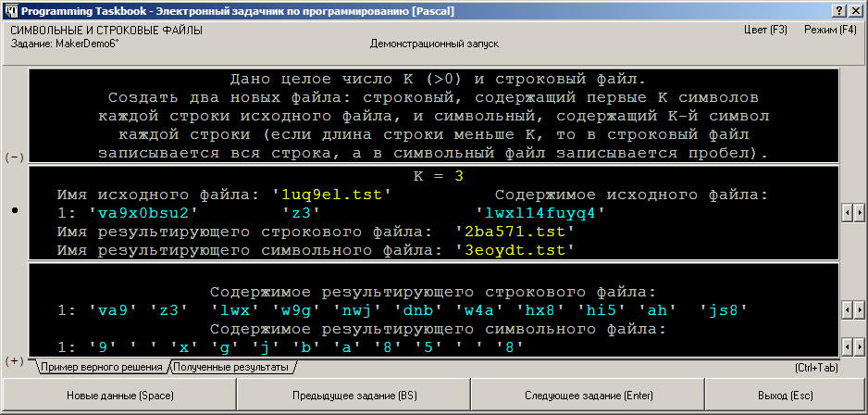Click the СИМВОЛЬНЫЕ И СТРОКОВЫЕ ФАЙЛЫ heading
Screen dimensions: 868x415
[x=106, y=31]
